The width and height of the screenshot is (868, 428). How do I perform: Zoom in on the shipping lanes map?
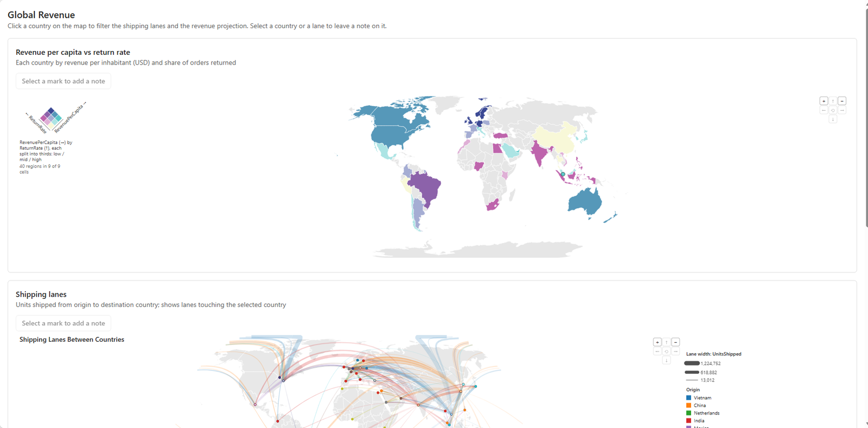pos(657,342)
